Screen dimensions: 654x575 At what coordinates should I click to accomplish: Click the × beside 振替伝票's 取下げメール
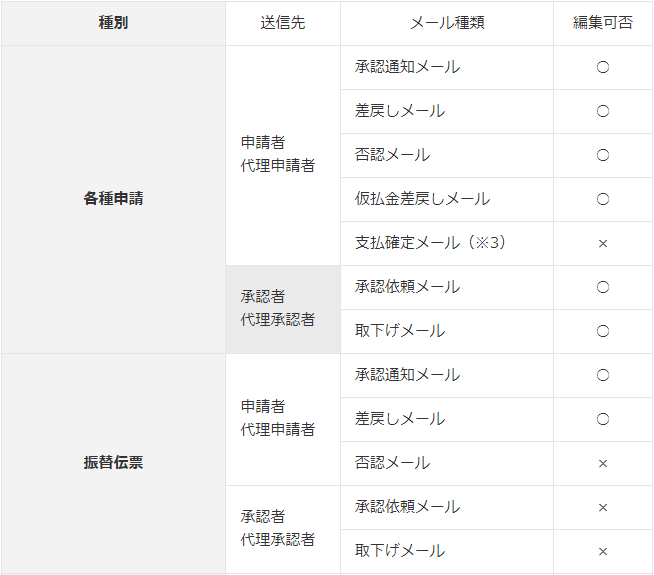tap(603, 551)
